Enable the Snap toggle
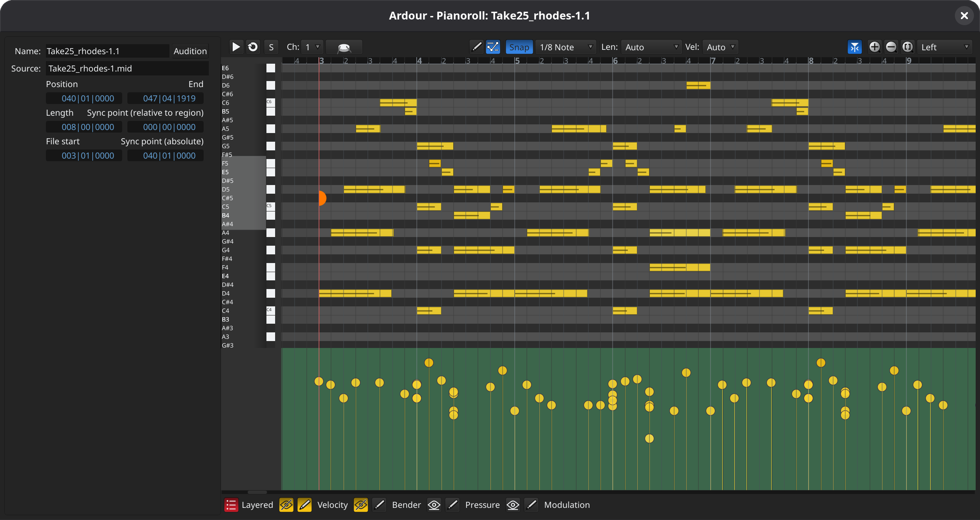 519,47
